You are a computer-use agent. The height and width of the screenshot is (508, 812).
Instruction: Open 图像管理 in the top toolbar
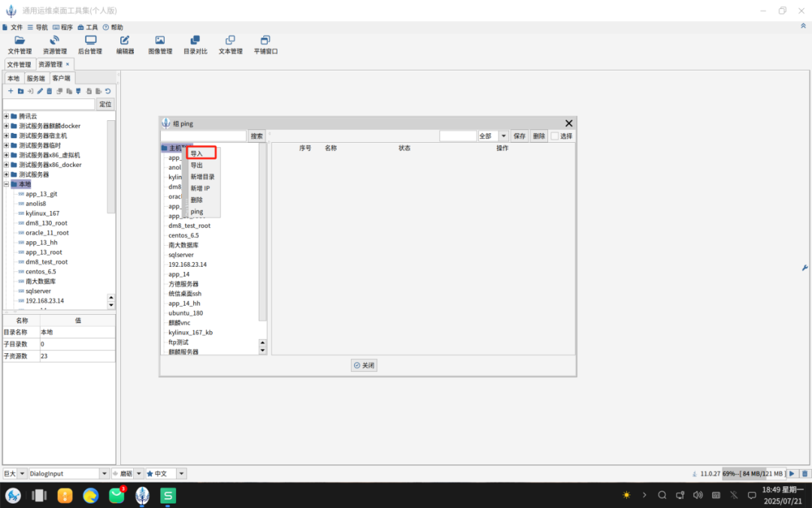click(160, 45)
